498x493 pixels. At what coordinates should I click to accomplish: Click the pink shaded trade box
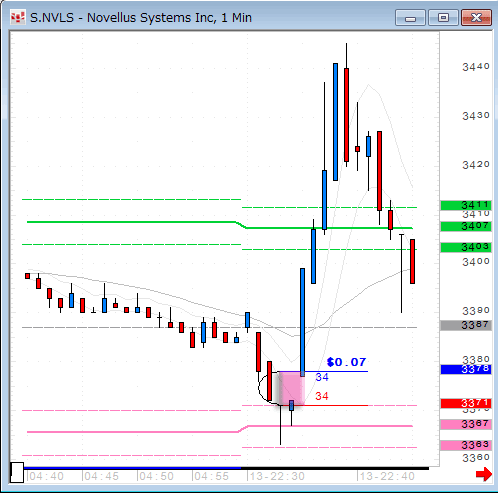291,388
